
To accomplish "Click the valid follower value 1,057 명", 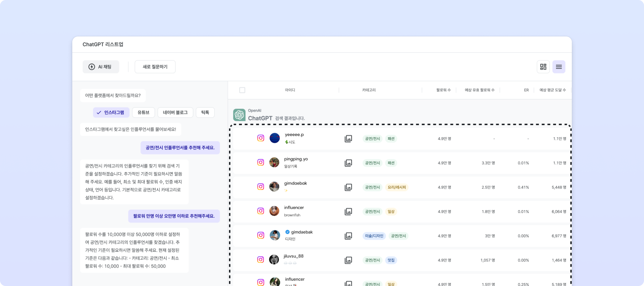I will click(488, 260).
